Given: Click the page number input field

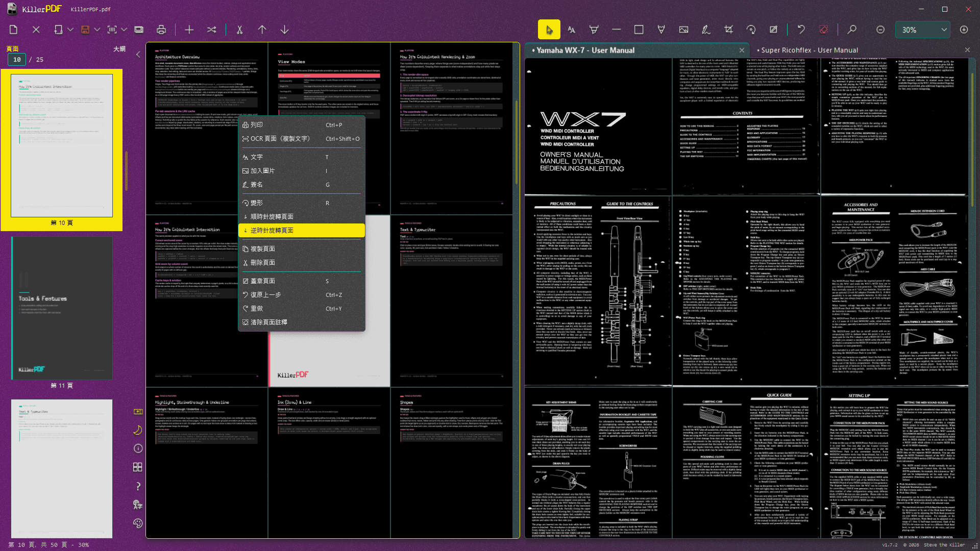Looking at the screenshot, I should 17,60.
